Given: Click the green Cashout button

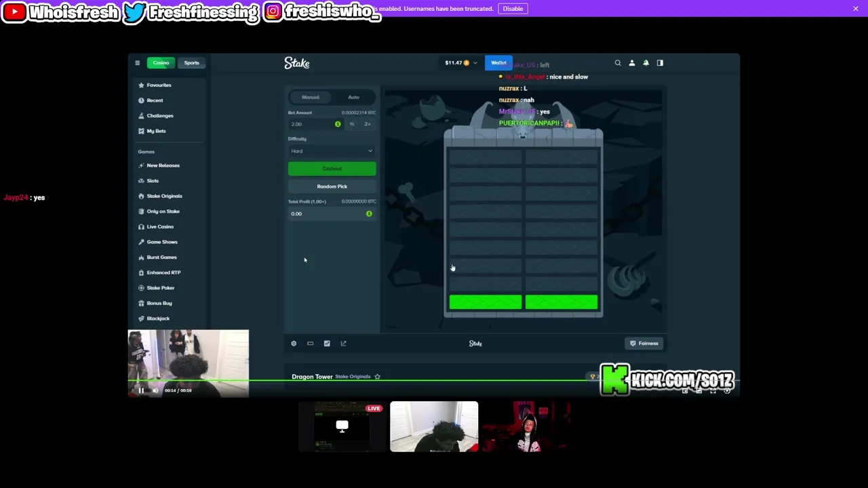Looking at the screenshot, I should [x=332, y=169].
